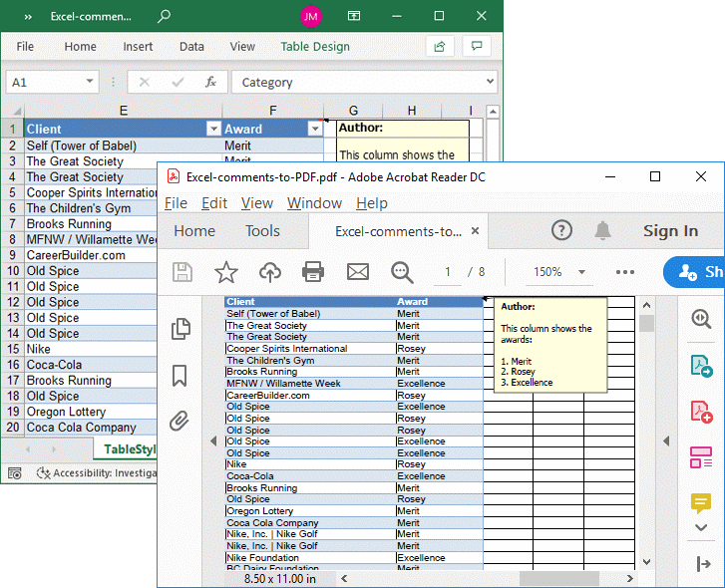Open the Attachments paperclip panel
The image size is (725, 588).
coord(180,421)
